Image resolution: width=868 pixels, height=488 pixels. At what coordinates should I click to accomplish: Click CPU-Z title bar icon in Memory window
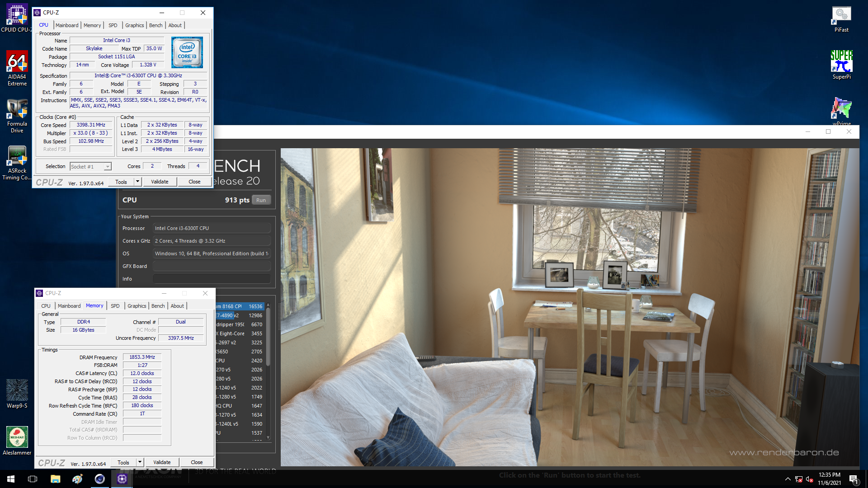[x=39, y=293]
